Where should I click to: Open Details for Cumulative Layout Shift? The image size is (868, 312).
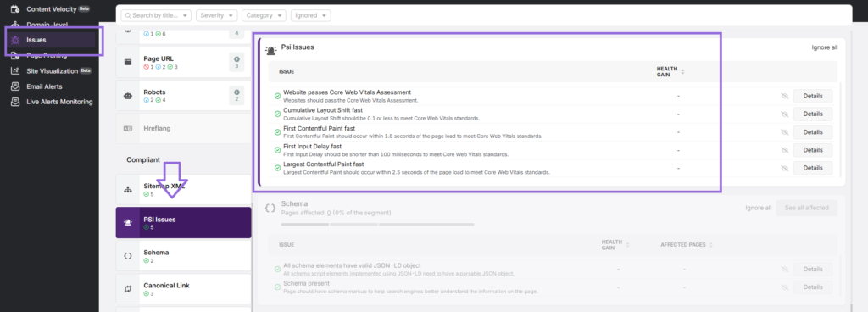pos(813,114)
